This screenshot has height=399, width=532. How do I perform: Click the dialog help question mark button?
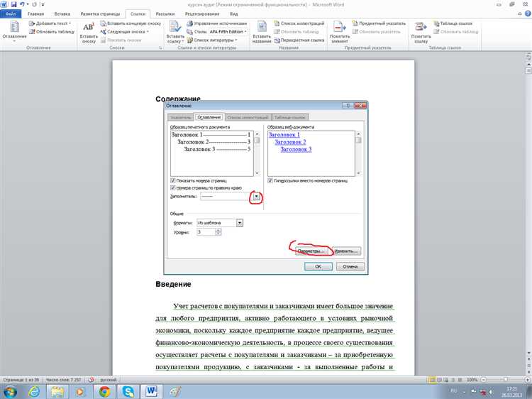coord(348,106)
